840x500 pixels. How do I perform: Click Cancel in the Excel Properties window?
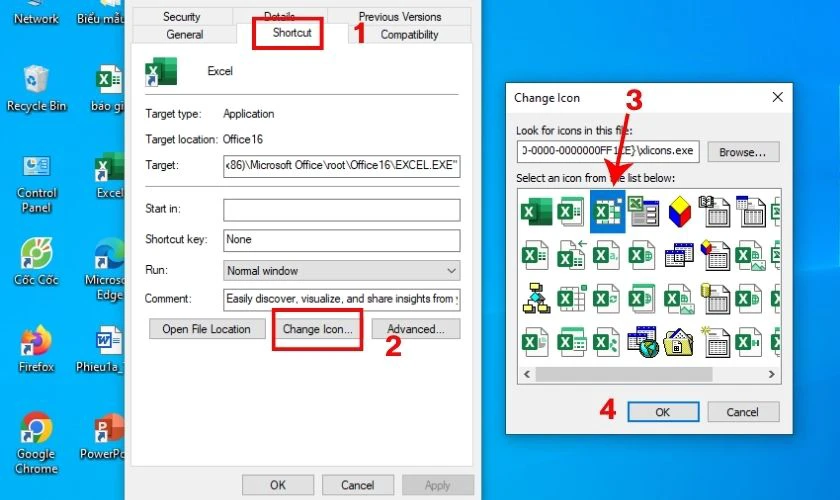358,485
